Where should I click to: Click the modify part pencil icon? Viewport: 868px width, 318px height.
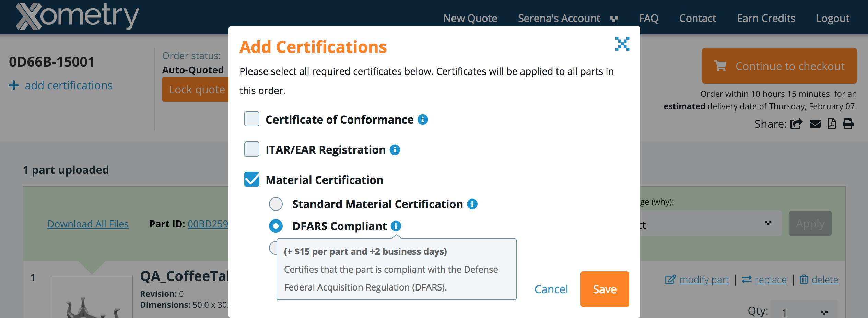point(670,280)
